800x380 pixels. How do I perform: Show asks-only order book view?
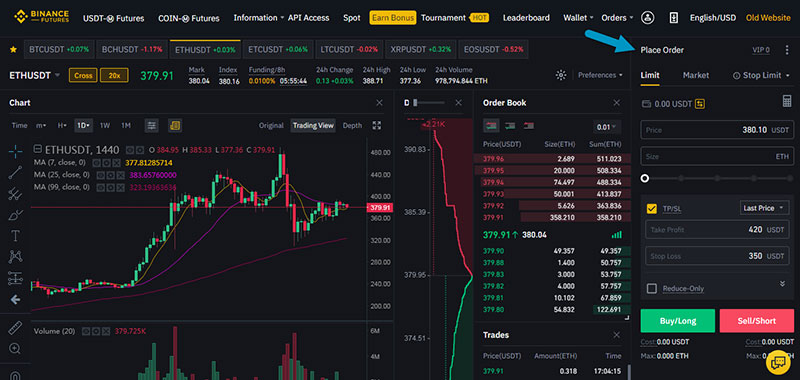529,125
